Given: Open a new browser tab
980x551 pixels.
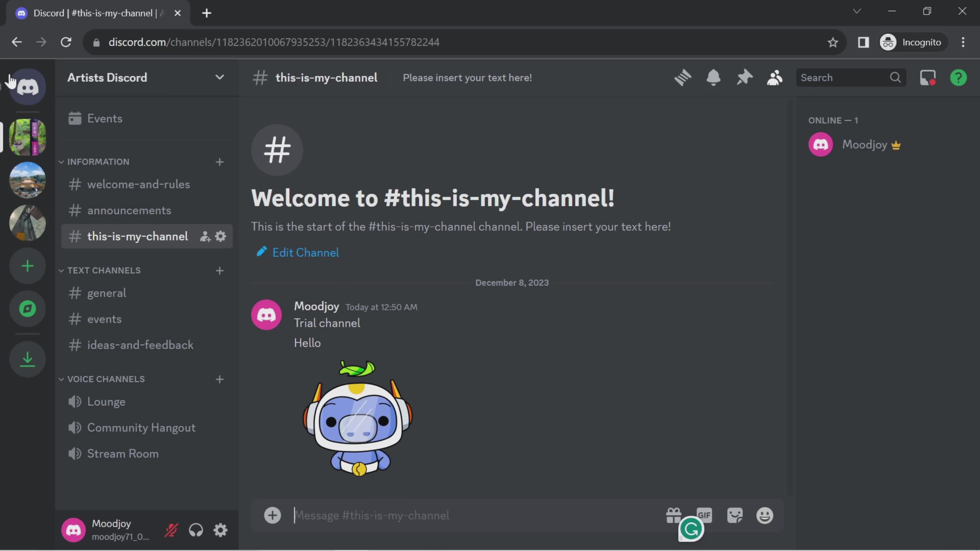Looking at the screenshot, I should [x=206, y=13].
